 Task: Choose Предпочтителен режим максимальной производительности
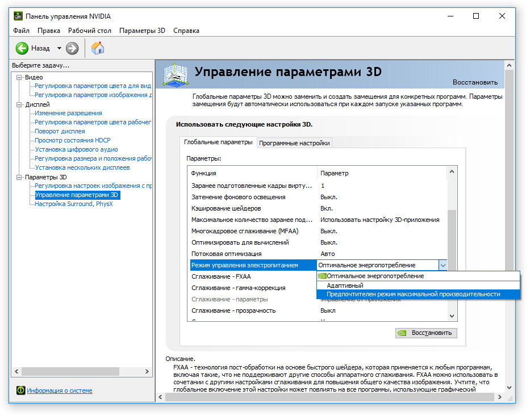click(x=418, y=295)
